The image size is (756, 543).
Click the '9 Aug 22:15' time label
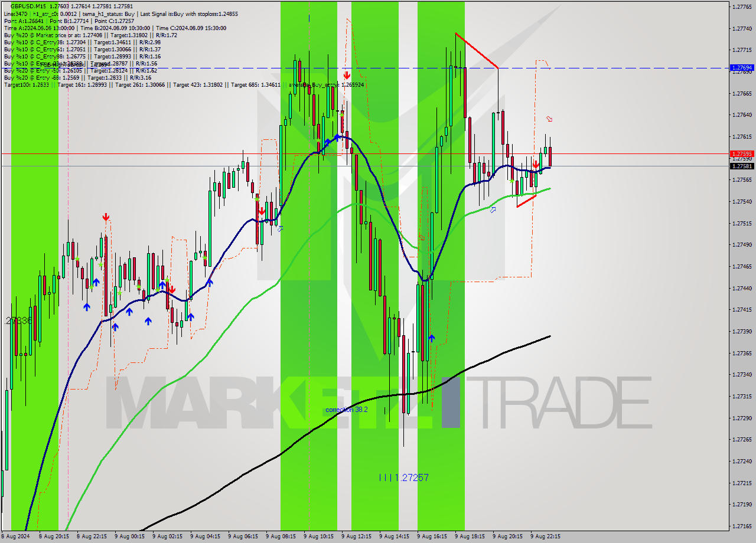pos(545,537)
